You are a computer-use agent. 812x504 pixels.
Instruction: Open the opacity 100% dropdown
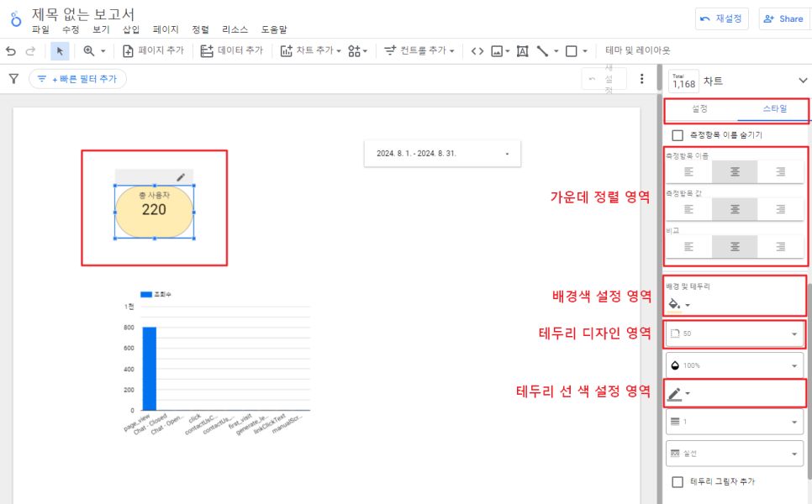coord(735,365)
